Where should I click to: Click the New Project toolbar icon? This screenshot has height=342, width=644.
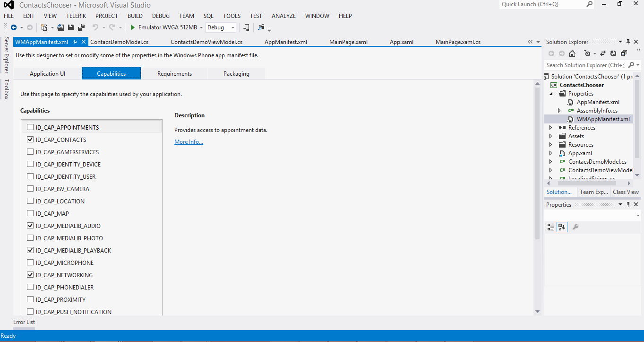click(x=44, y=27)
